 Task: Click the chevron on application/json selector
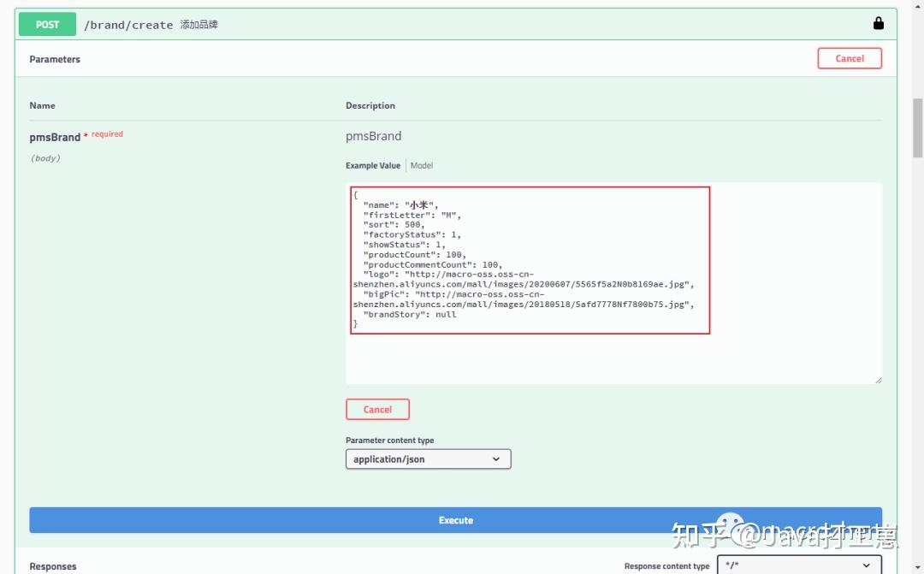pos(495,459)
